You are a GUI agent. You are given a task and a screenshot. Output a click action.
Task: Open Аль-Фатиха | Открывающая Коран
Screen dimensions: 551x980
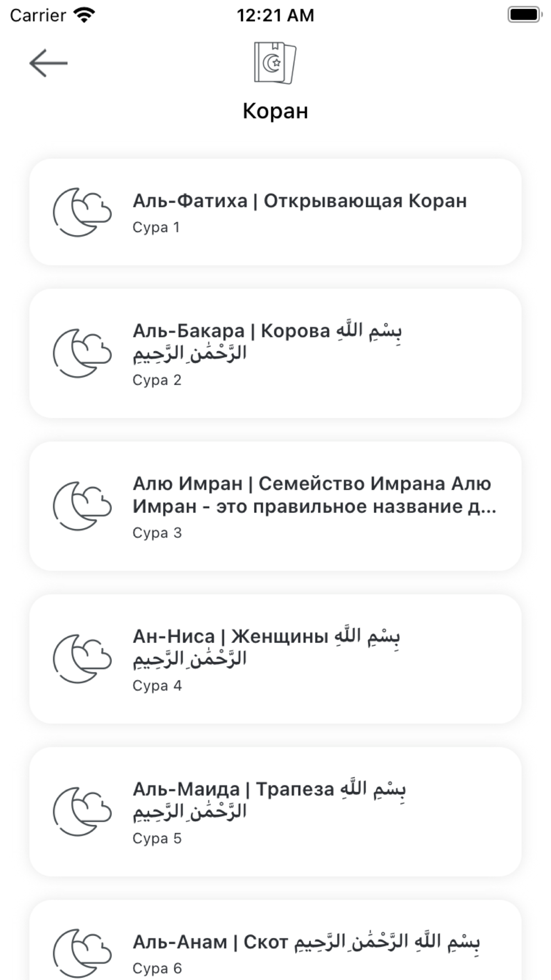point(275,212)
